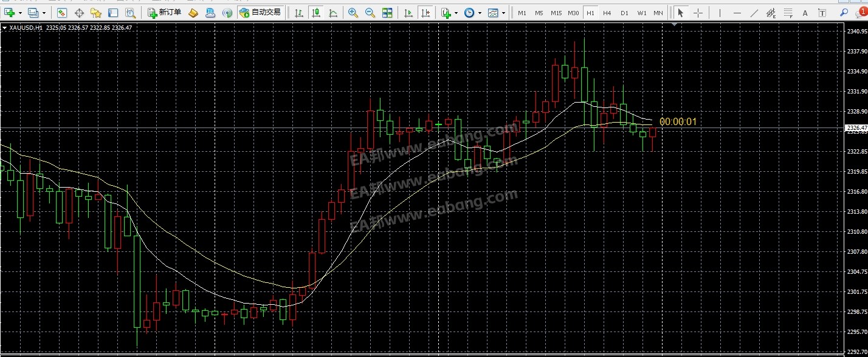Select the H1 timeframe
Image resolution: width=868 pixels, height=357 pixels.
tap(590, 13)
